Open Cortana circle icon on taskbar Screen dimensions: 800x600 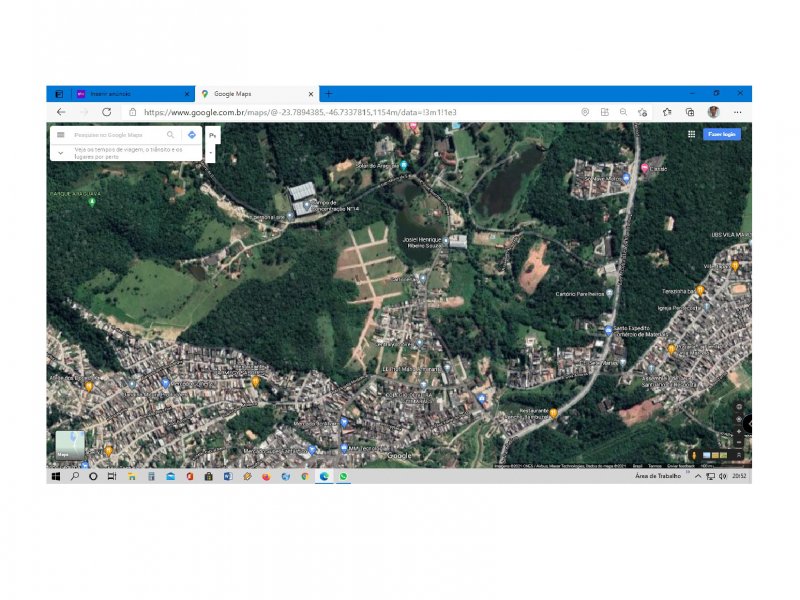[93, 476]
